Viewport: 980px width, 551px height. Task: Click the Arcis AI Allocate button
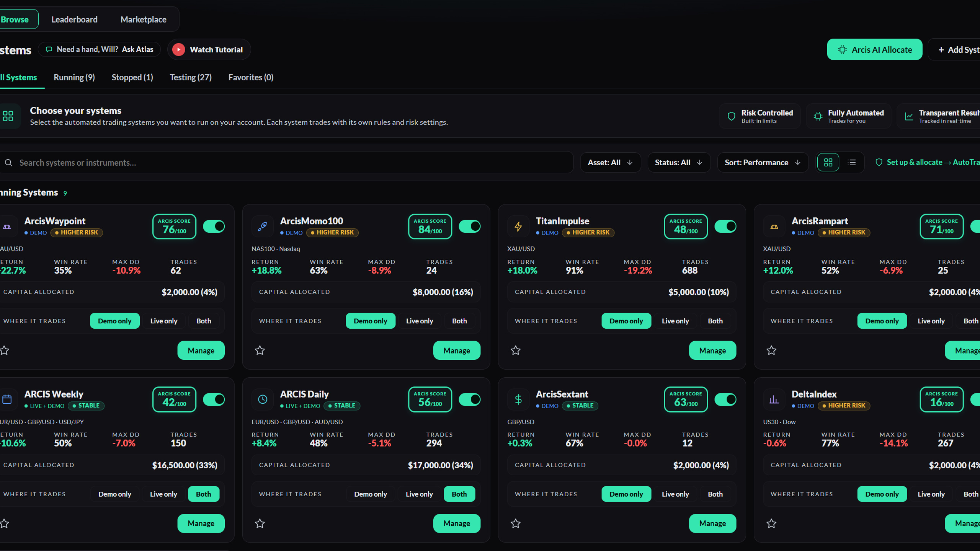pos(874,49)
